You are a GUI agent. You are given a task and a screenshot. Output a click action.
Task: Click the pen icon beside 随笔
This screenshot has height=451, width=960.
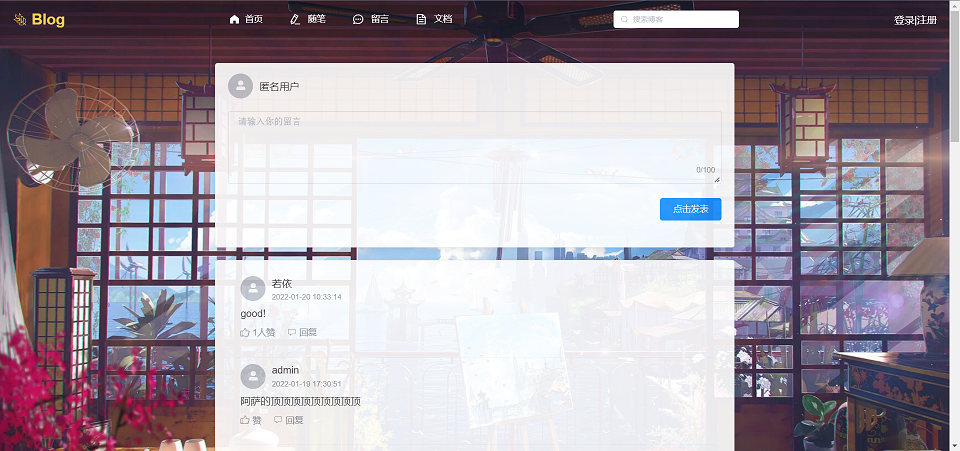[x=295, y=19]
